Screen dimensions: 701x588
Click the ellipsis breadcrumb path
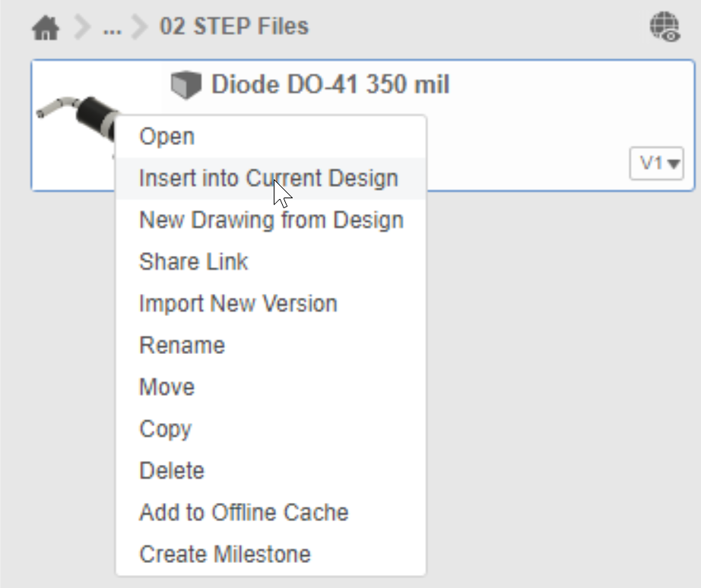111,28
